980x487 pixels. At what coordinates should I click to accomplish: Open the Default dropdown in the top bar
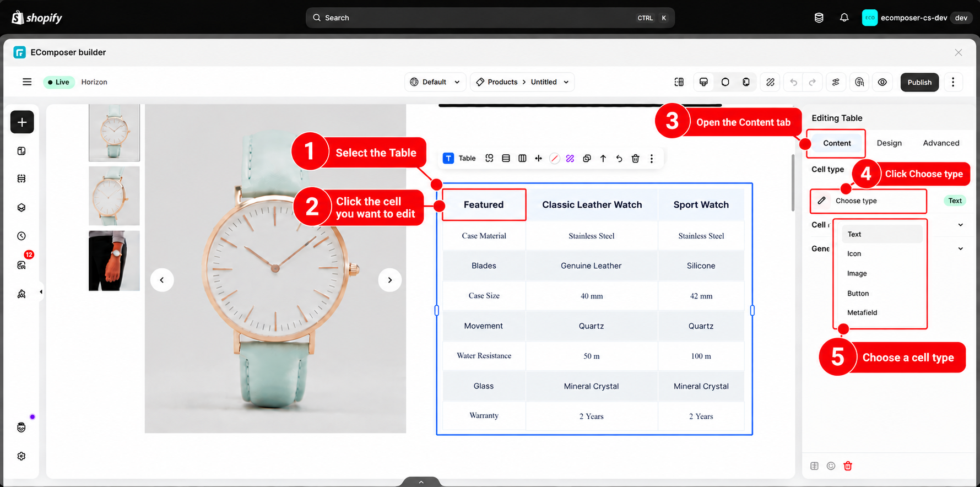point(435,82)
